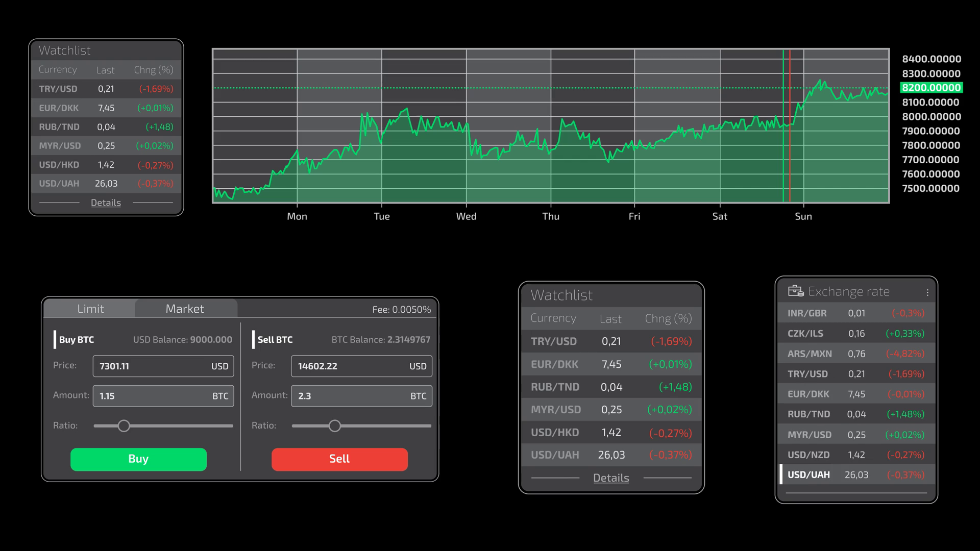Select USD/UAH row in Exchange rate panel
Screen dimensions: 980x551
(x=856, y=474)
